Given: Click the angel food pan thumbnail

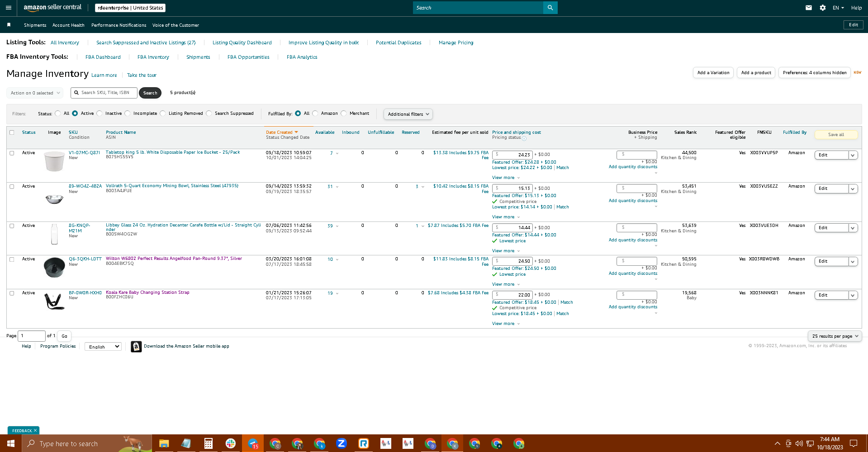Looking at the screenshot, I should point(54,267).
